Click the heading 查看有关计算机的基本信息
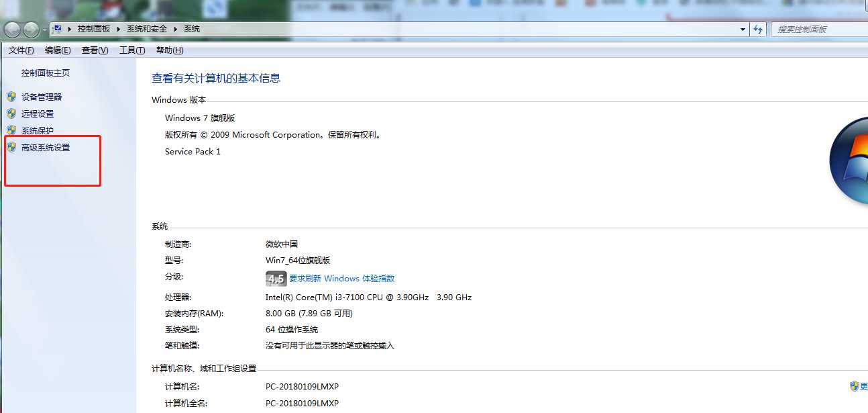Viewport: 868px width, 413px height. tap(216, 79)
